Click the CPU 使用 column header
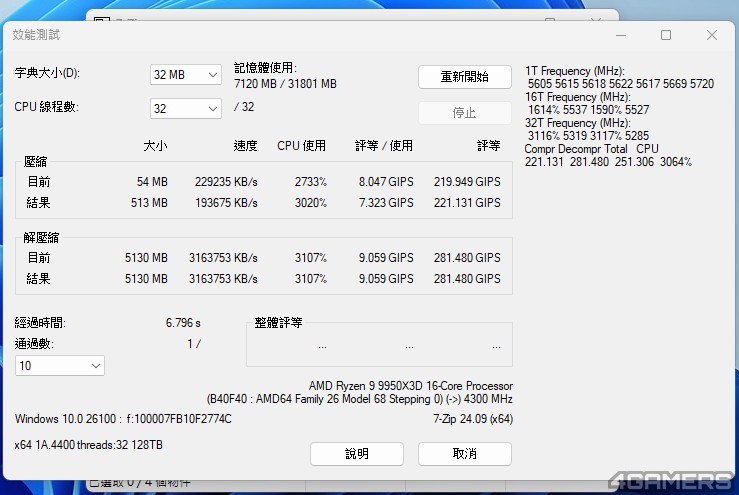This screenshot has height=495, width=739. click(302, 146)
